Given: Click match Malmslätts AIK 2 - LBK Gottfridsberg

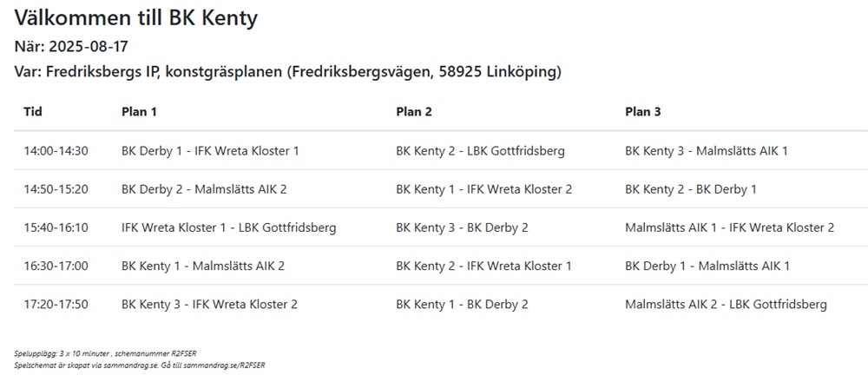Looking at the screenshot, I should 726,304.
